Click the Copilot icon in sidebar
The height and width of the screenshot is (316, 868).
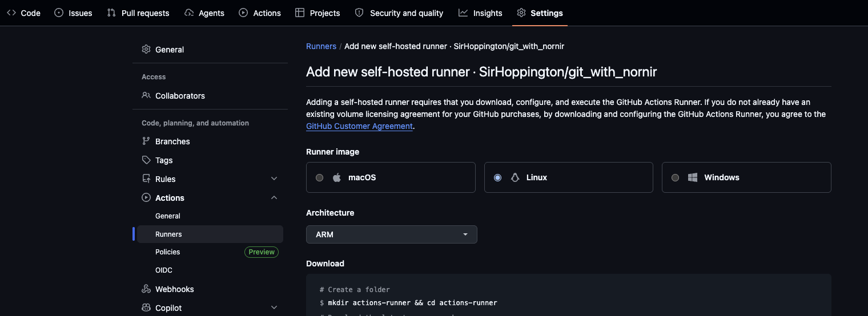click(x=146, y=307)
